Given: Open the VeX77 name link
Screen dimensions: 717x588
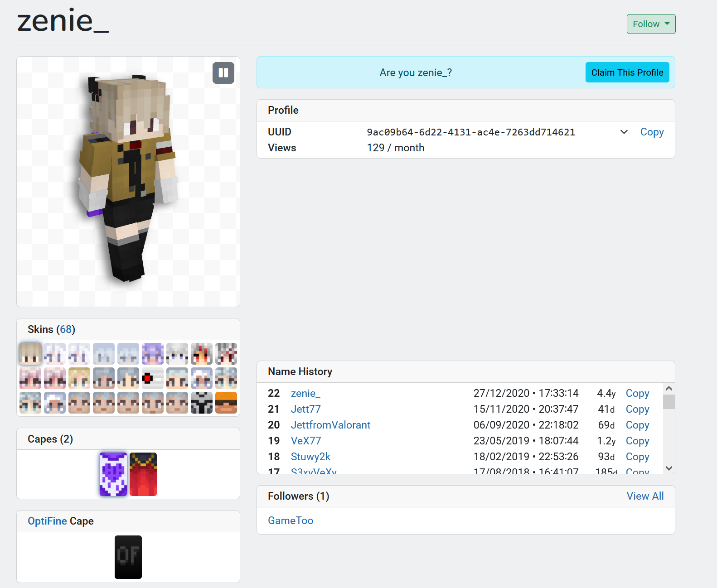Looking at the screenshot, I should [306, 441].
